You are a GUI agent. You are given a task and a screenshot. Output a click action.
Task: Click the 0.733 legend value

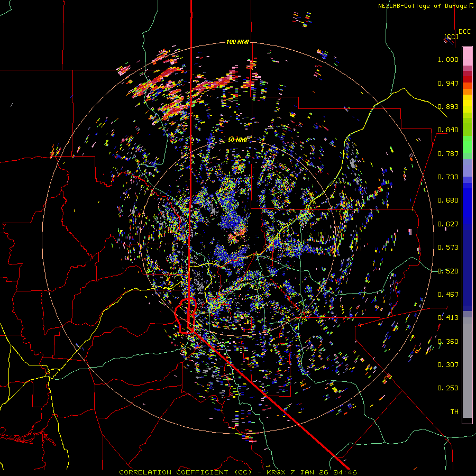(448, 177)
